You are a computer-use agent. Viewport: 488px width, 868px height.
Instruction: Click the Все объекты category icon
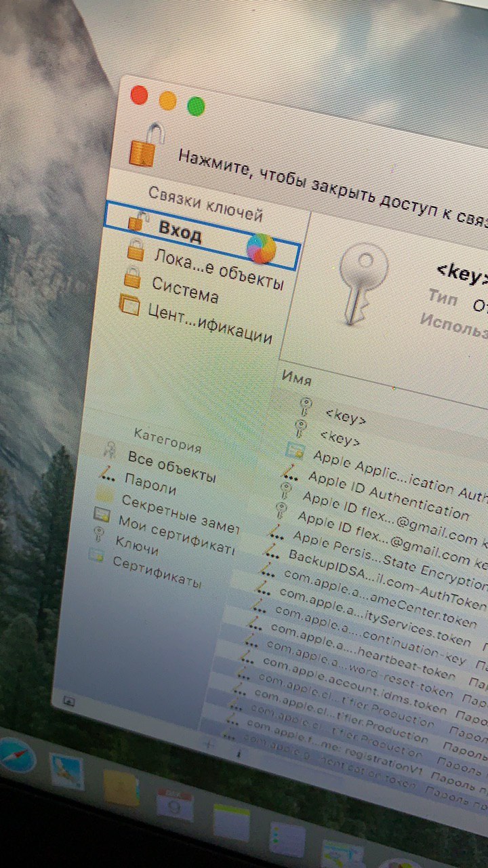click(109, 449)
